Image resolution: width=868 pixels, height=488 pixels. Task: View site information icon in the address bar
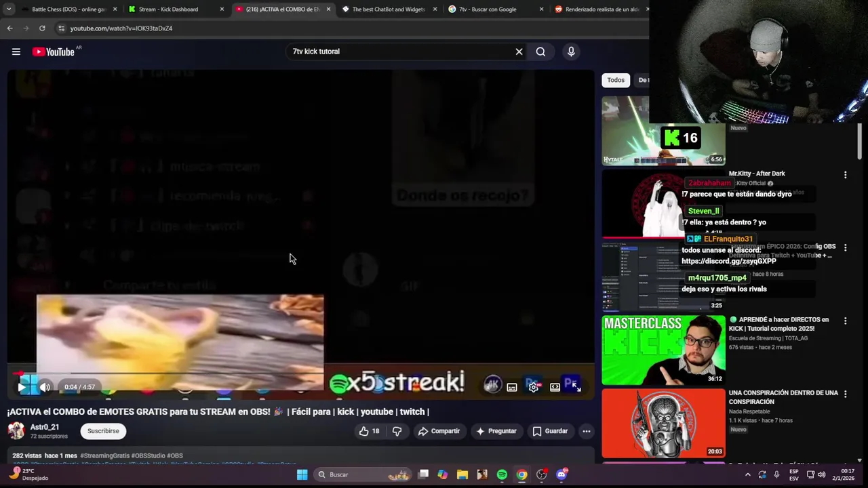pos(62,28)
